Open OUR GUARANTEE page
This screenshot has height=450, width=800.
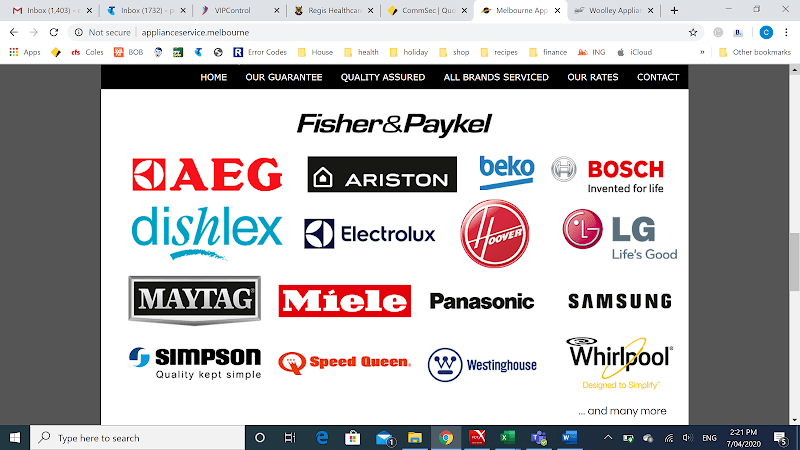pos(284,77)
